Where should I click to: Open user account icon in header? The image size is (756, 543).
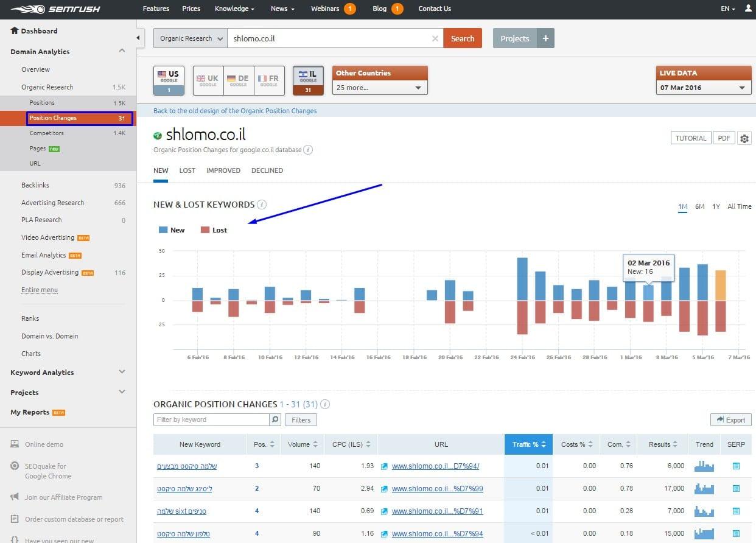click(747, 9)
